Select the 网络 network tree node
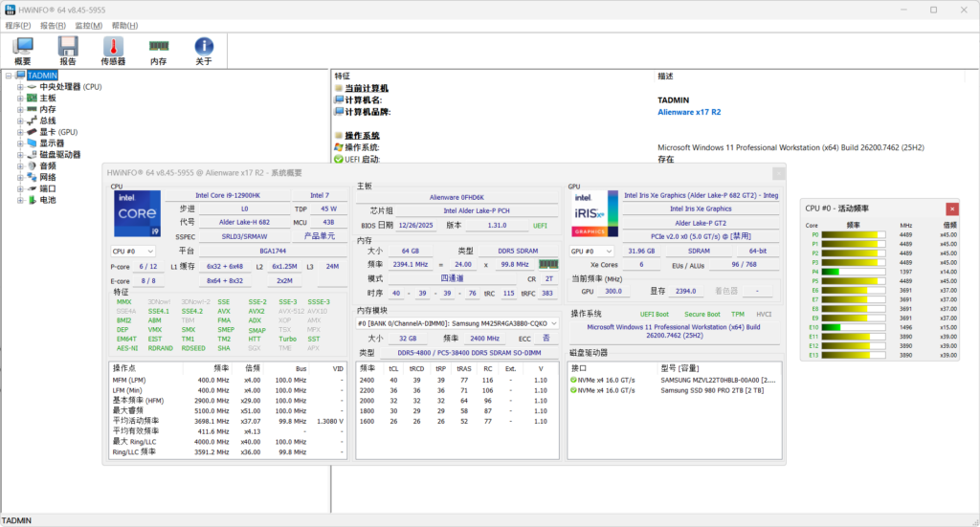Screen dimensions: 980x527 point(48,177)
